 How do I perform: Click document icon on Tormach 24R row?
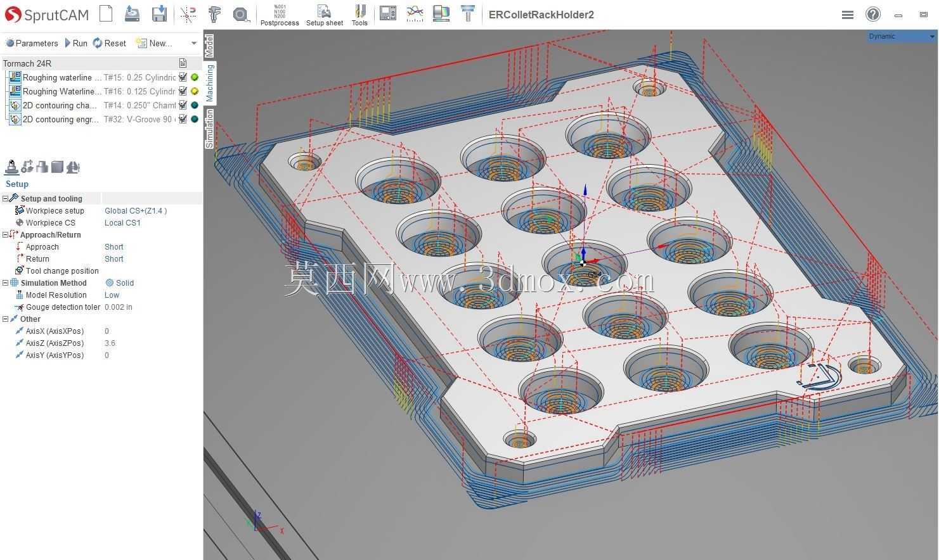[183, 63]
